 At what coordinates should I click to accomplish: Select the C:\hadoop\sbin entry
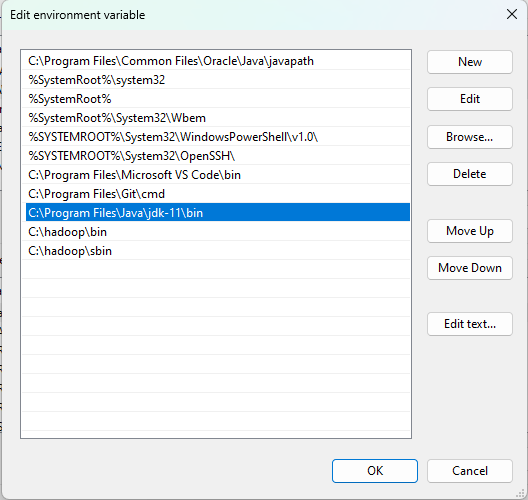coord(218,251)
